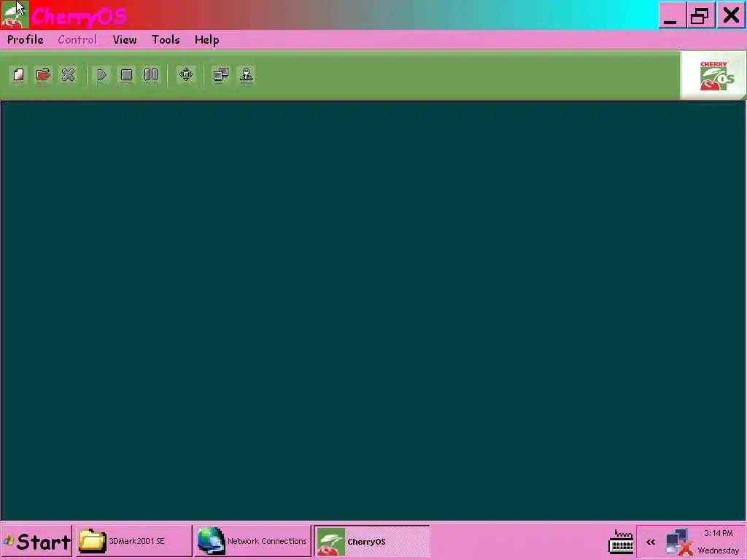Click the user/network person toolbar icon

[247, 75]
